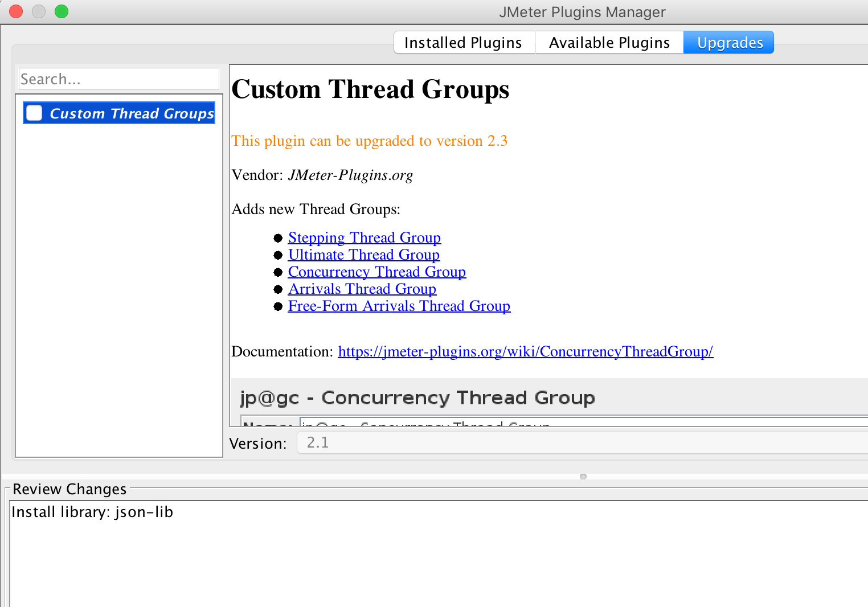This screenshot has height=607, width=868.
Task: Open the ConcurrencyThreadGroup documentation URL
Action: [x=526, y=351]
